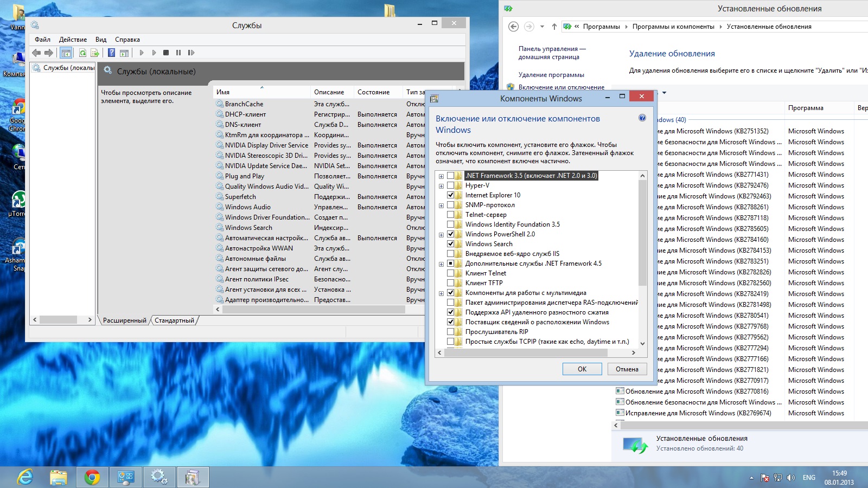Sort services by the Имя column header
Image resolution: width=868 pixels, height=488 pixels.
pos(261,92)
